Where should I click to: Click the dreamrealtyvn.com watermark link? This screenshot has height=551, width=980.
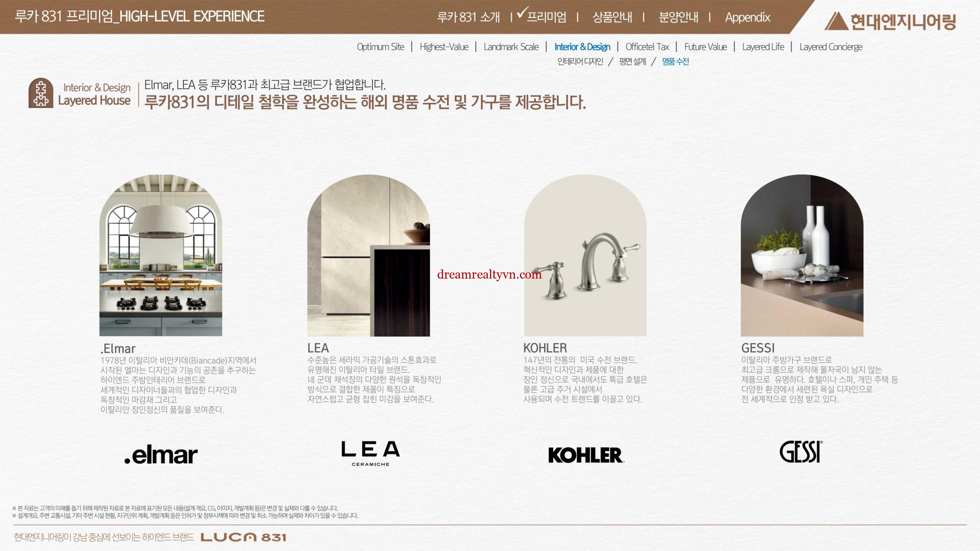[x=489, y=274]
